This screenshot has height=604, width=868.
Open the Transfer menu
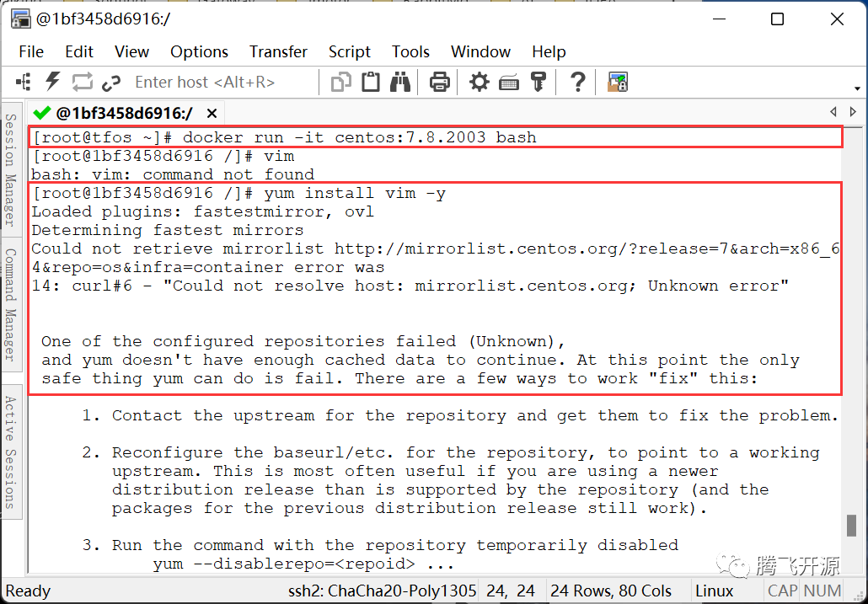[x=278, y=52]
